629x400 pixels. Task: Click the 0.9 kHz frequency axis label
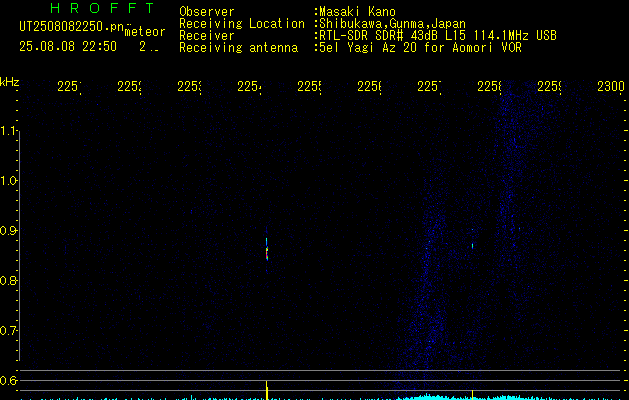(x=8, y=230)
